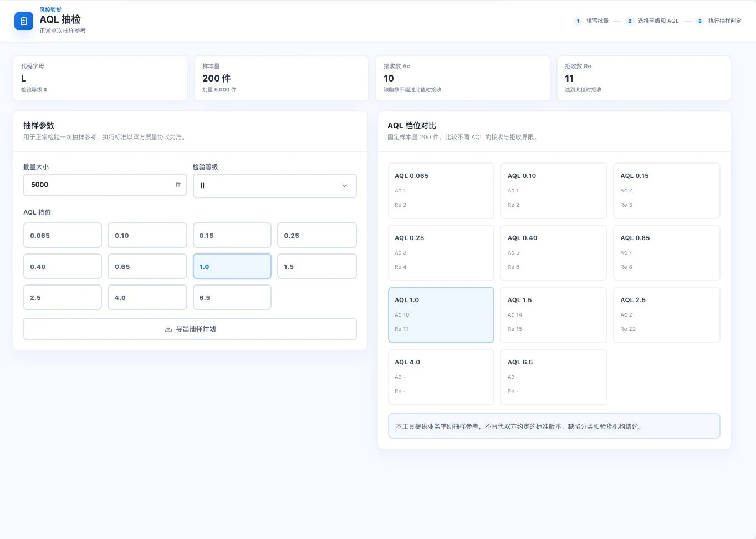Go to step 3 执行抽样判定

pos(718,21)
